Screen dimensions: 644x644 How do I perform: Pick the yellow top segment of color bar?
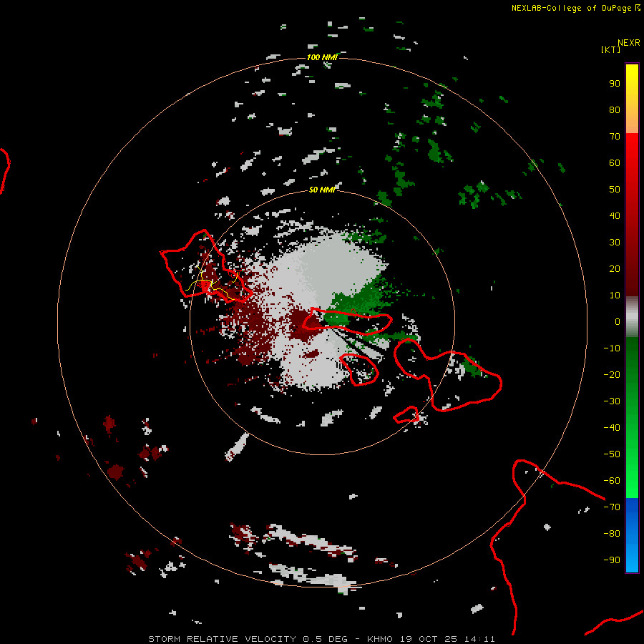click(x=632, y=99)
